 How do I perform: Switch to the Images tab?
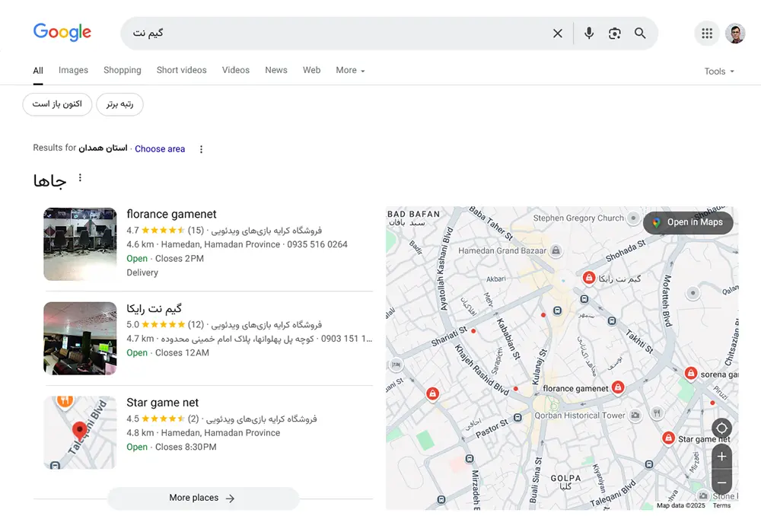73,70
